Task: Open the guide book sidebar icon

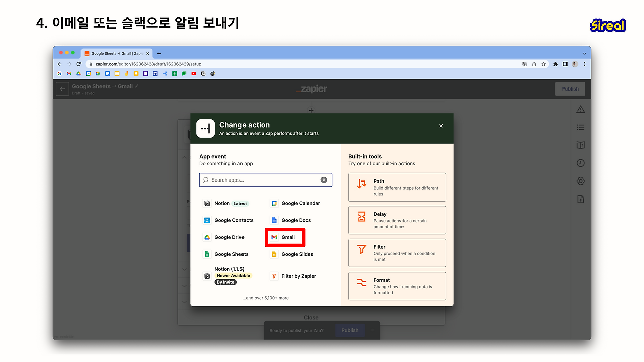Action: click(580, 145)
